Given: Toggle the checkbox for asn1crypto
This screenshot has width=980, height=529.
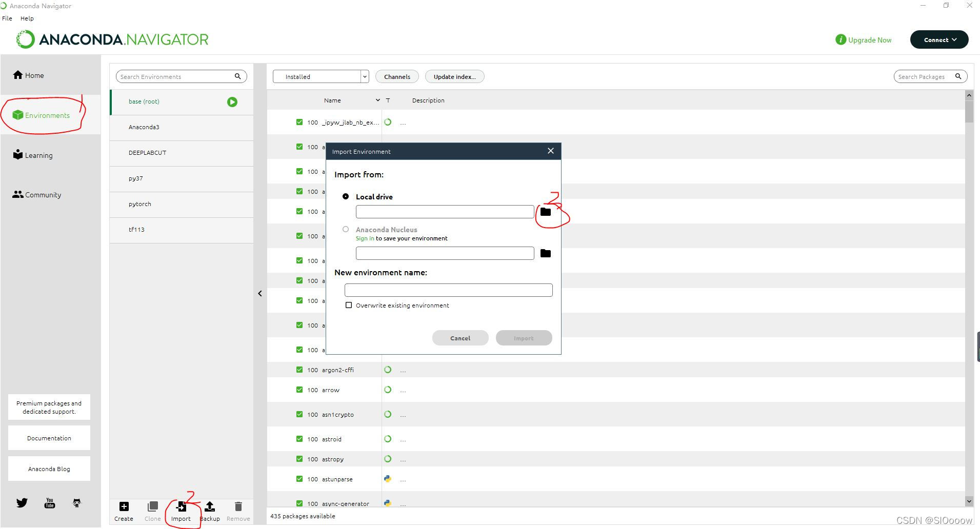Looking at the screenshot, I should click(299, 414).
